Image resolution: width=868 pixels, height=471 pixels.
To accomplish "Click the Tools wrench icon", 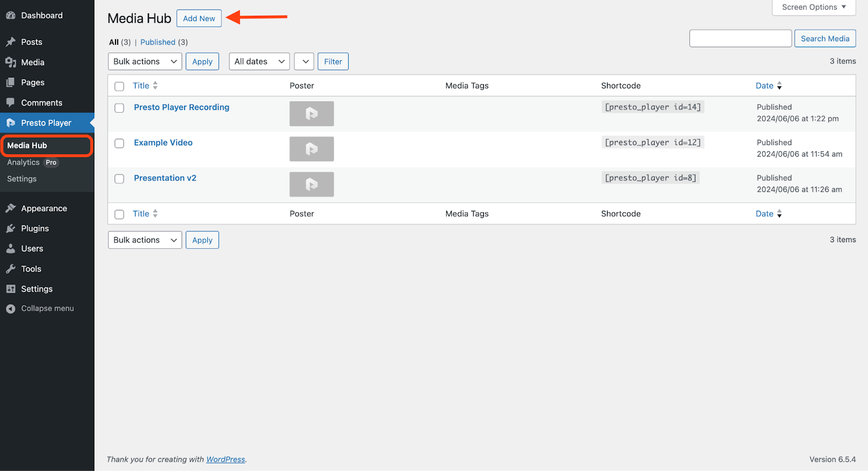I will [10, 269].
